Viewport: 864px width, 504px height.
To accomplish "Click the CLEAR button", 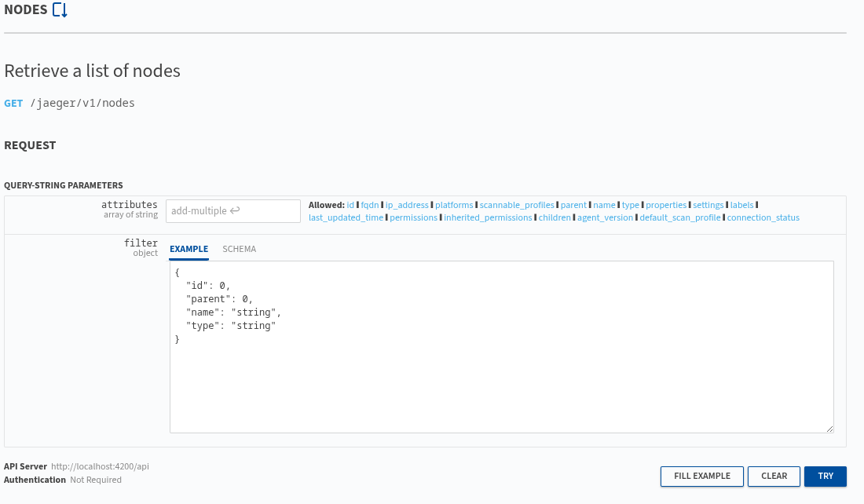I will [774, 476].
